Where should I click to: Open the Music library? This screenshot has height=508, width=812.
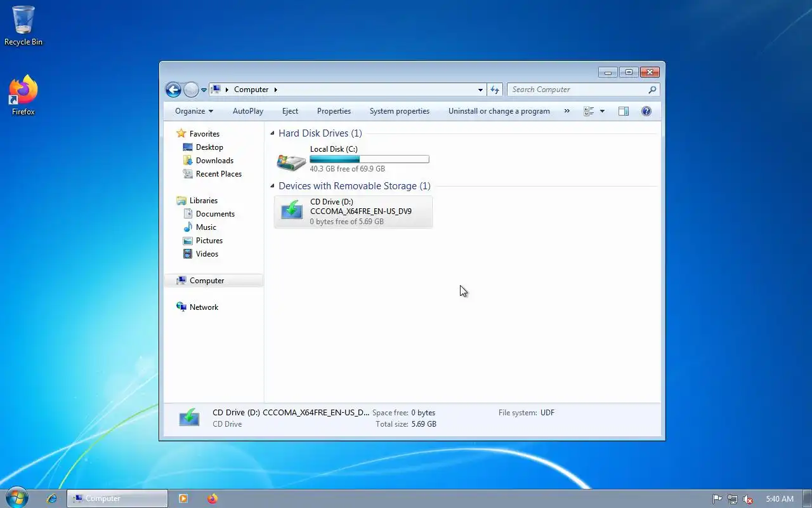pos(206,227)
